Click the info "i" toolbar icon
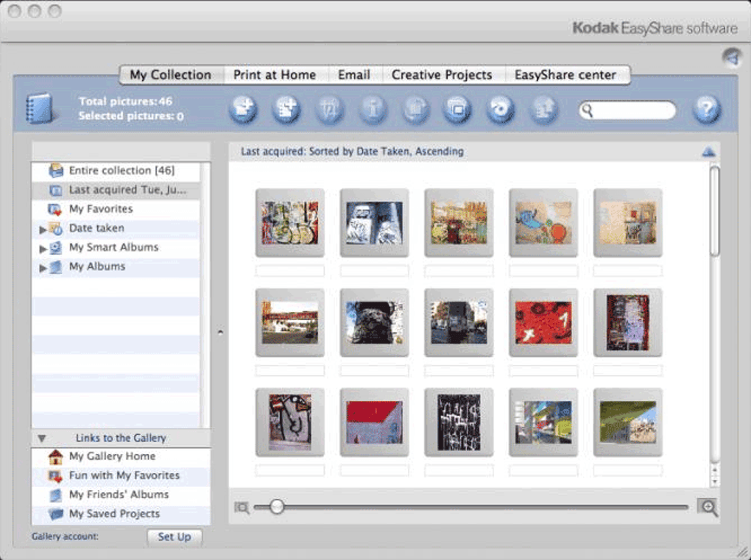This screenshot has width=751, height=560. click(x=373, y=110)
